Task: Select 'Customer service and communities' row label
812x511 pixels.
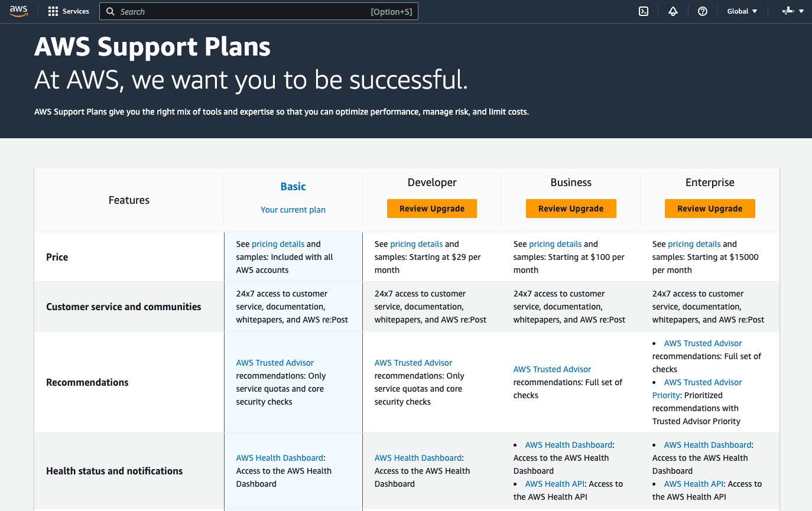Action: 124,307
